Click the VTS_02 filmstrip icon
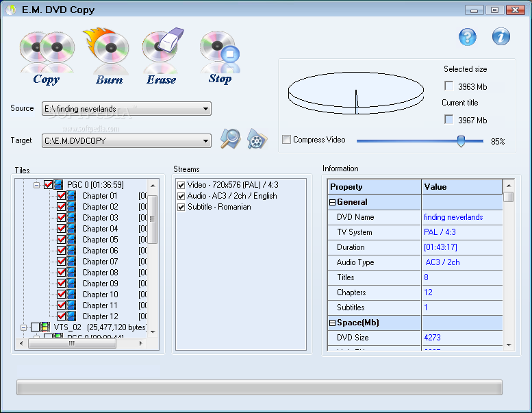 pyautogui.click(x=45, y=327)
